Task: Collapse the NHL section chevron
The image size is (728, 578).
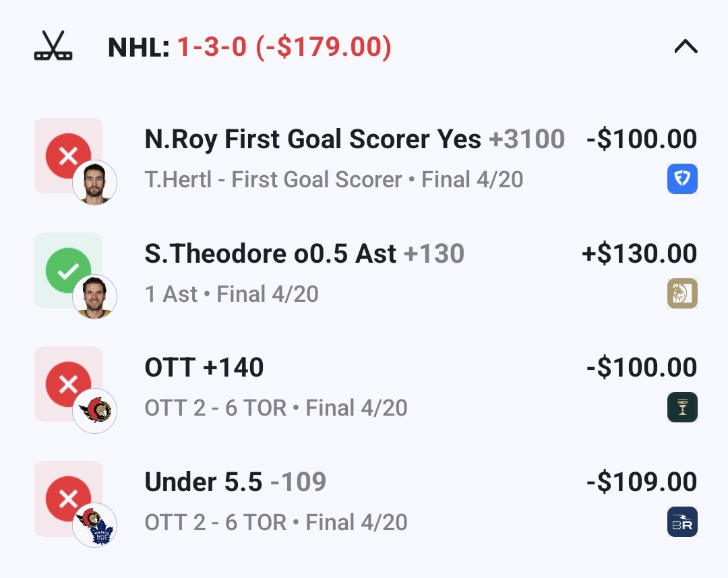Action: pos(686,47)
